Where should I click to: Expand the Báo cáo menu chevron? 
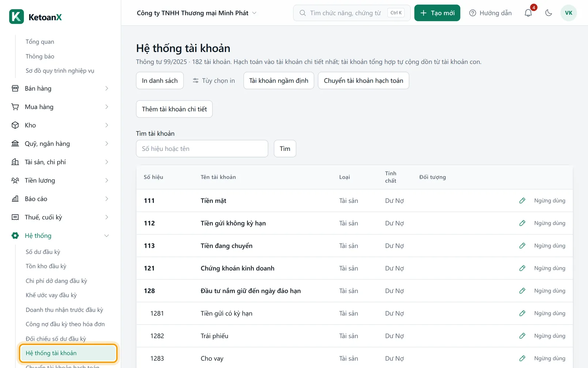[107, 199]
